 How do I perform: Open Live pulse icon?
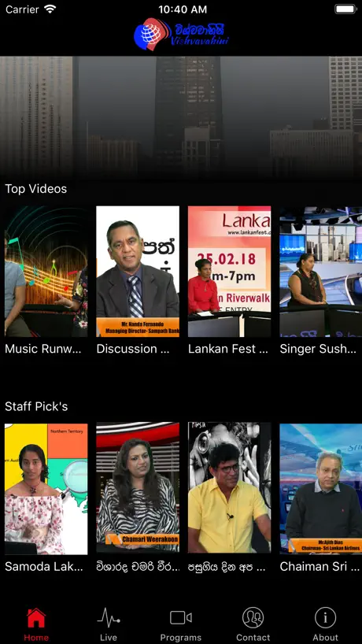(x=109, y=618)
